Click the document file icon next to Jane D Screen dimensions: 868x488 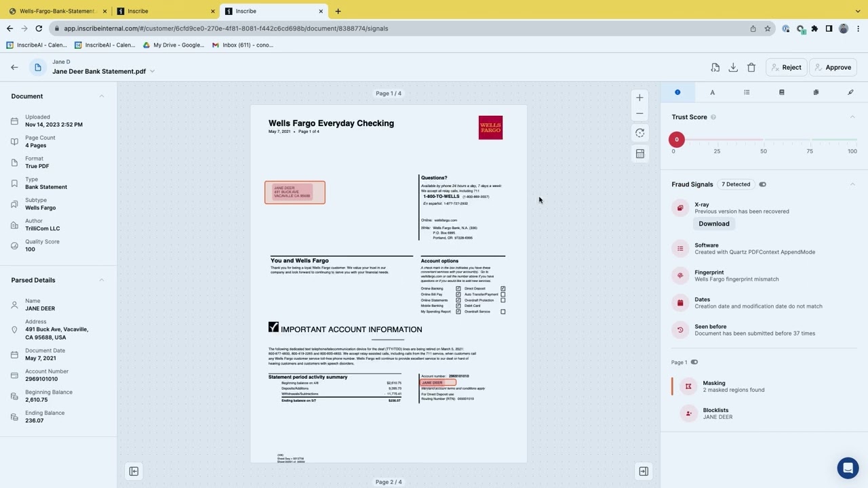(x=38, y=67)
